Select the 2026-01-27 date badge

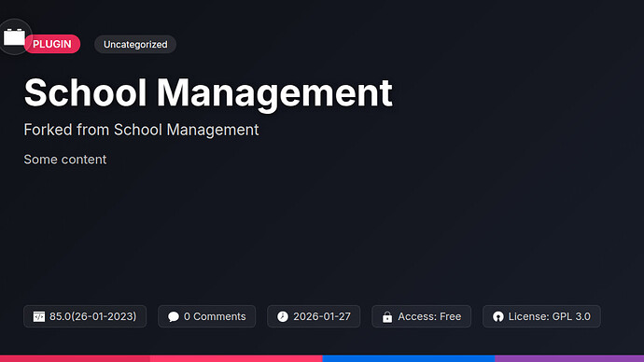coord(314,316)
